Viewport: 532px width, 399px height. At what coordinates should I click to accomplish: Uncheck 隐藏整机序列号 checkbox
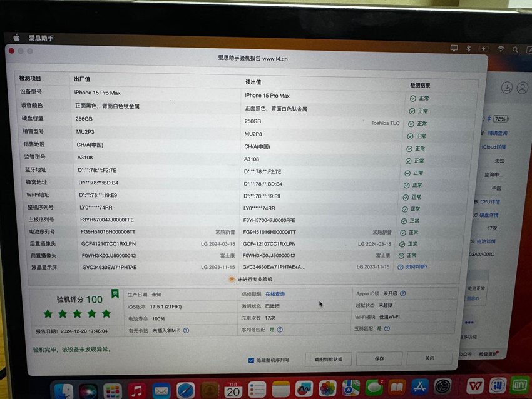tap(251, 360)
